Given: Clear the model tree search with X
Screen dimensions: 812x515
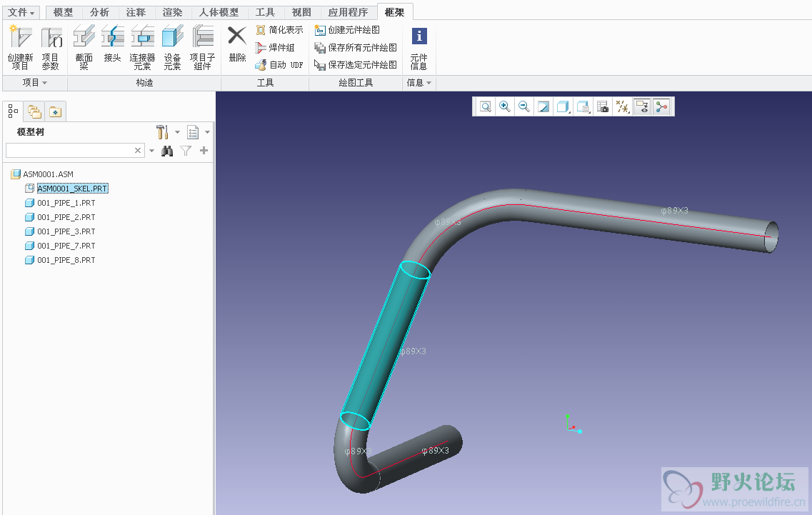Looking at the screenshot, I should [138, 150].
